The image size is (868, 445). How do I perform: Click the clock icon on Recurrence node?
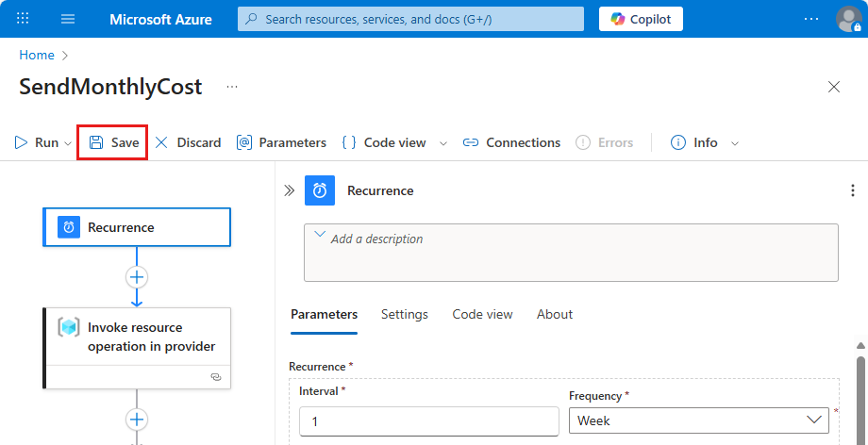point(69,227)
